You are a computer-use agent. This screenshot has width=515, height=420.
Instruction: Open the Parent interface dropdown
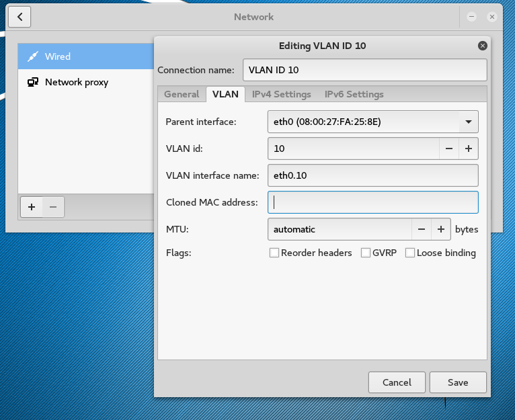point(372,122)
